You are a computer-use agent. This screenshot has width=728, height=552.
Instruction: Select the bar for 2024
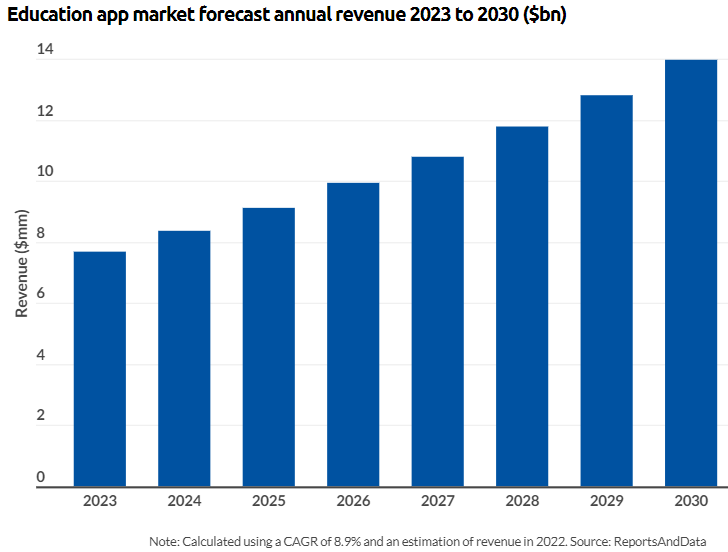pos(184,358)
